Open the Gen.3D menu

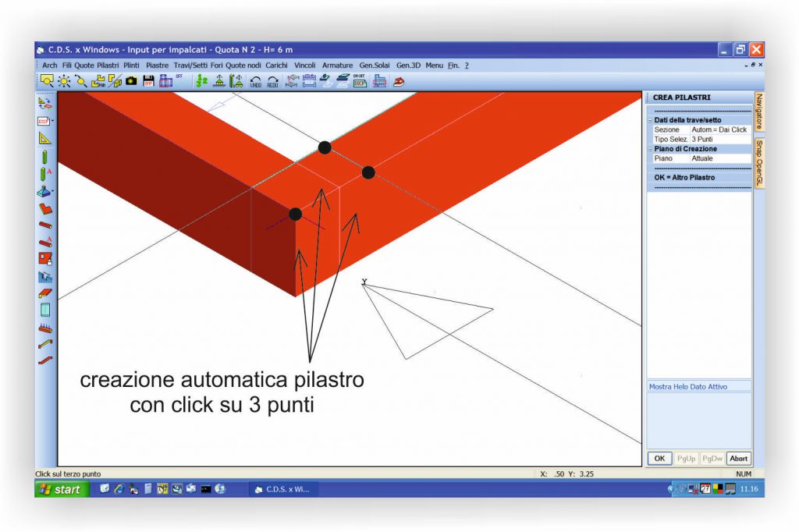(x=409, y=66)
